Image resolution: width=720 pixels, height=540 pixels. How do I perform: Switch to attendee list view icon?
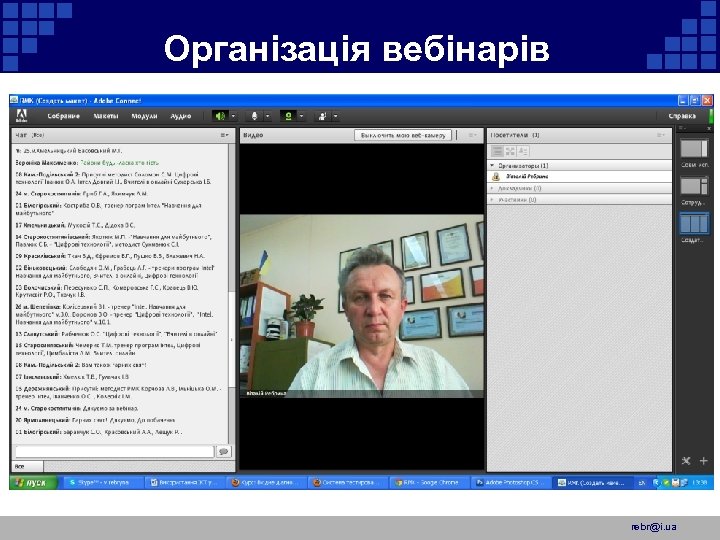[x=497, y=151]
